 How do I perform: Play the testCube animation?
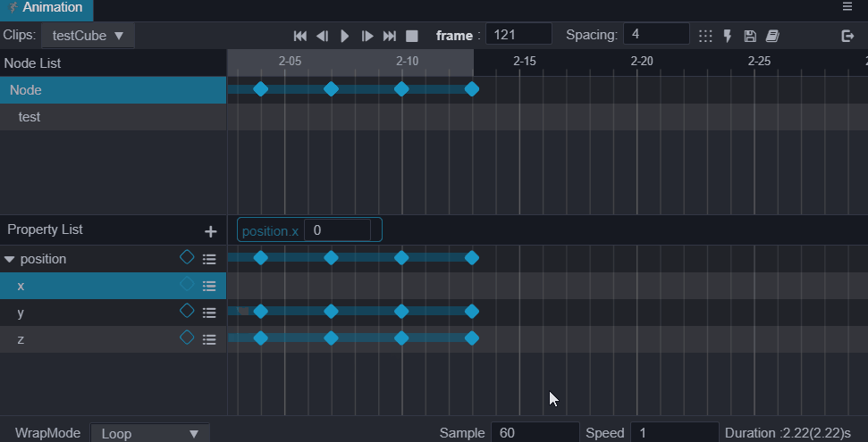[x=345, y=36]
